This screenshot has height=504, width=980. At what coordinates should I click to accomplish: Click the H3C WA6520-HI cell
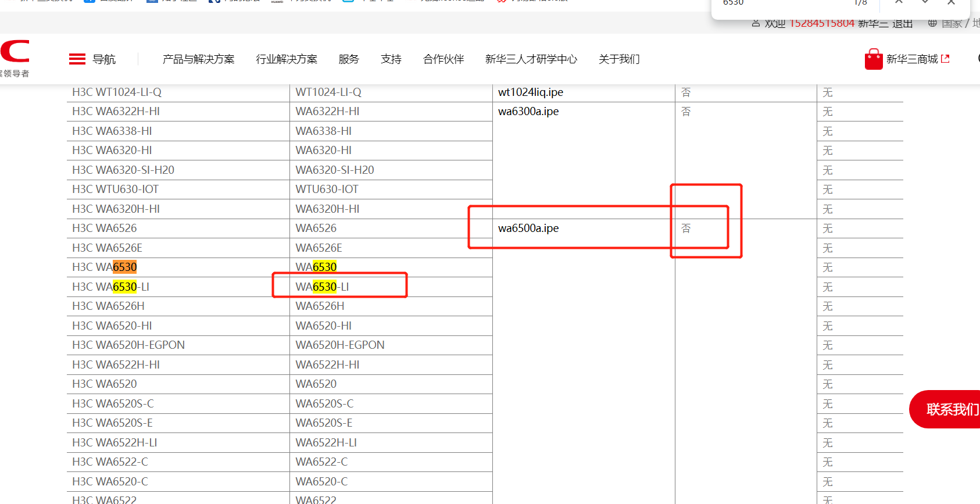[112, 326]
